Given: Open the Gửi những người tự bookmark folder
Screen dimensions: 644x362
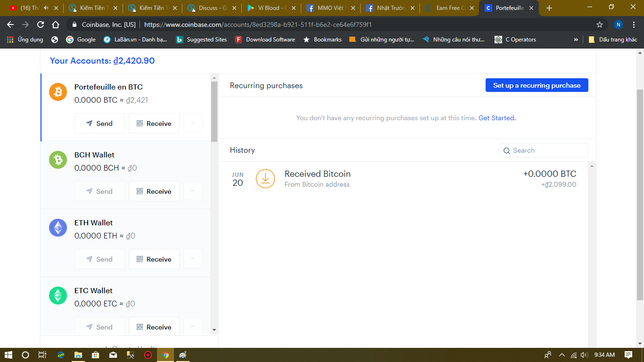Looking at the screenshot, I should click(x=382, y=40).
